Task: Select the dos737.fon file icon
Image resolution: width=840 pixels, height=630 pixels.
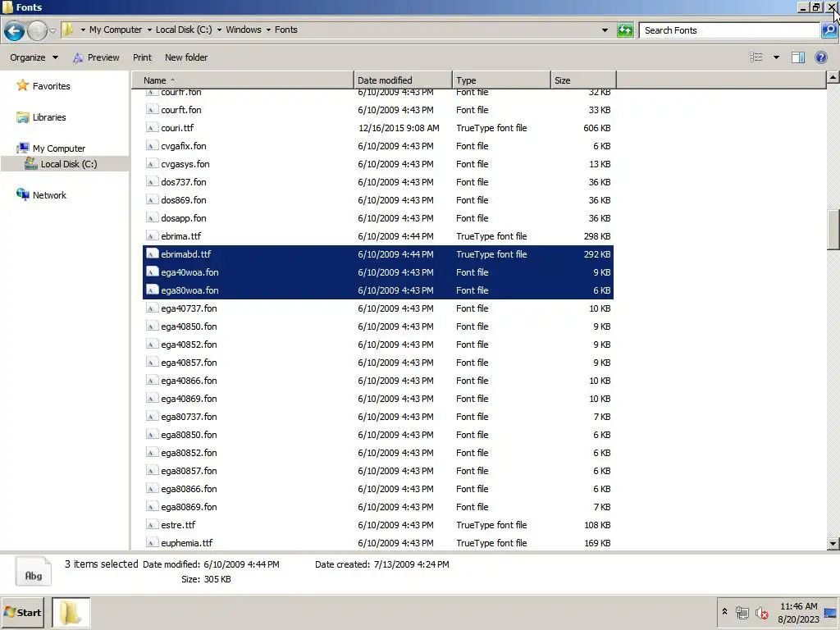Action: 152,181
